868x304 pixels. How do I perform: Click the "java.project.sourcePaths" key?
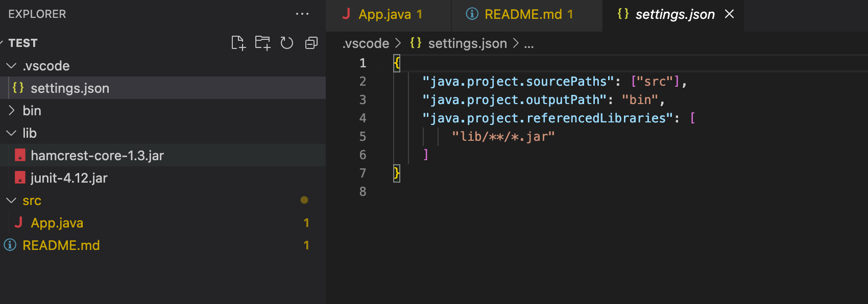coord(518,81)
